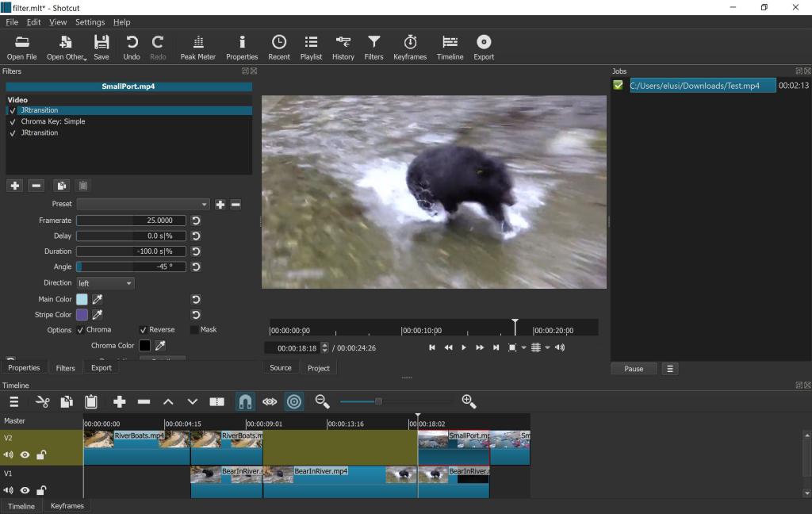
Task: Open the Settings menu
Action: [x=90, y=22]
